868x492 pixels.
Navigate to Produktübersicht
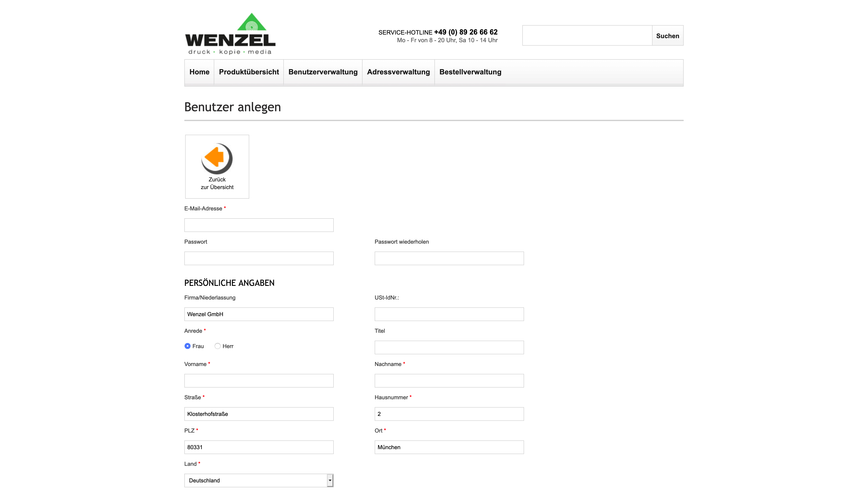coord(249,72)
